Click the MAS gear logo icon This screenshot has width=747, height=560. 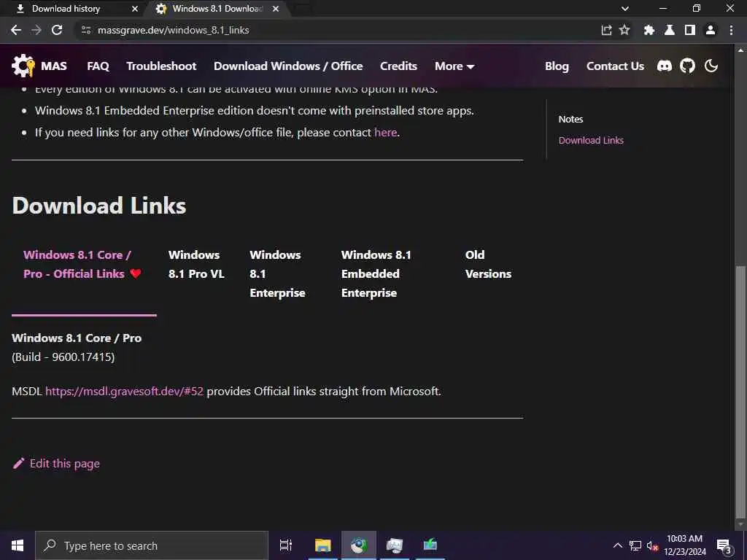pyautogui.click(x=23, y=66)
